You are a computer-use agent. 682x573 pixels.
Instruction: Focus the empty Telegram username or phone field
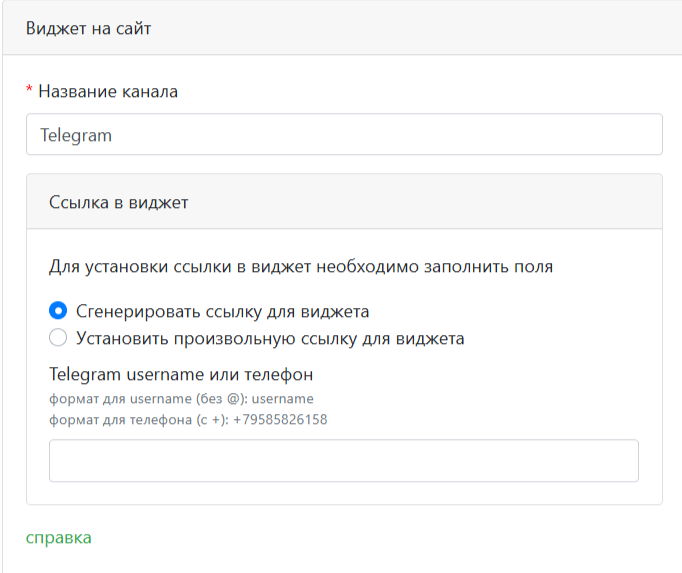[343, 461]
